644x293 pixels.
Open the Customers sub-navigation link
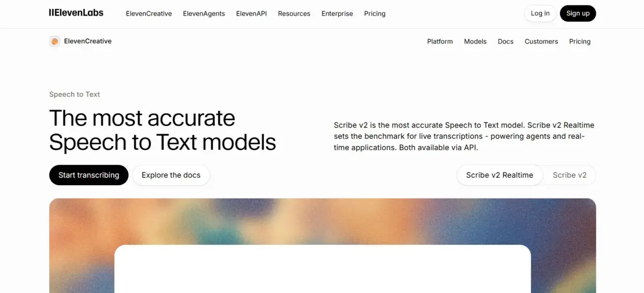pos(541,41)
